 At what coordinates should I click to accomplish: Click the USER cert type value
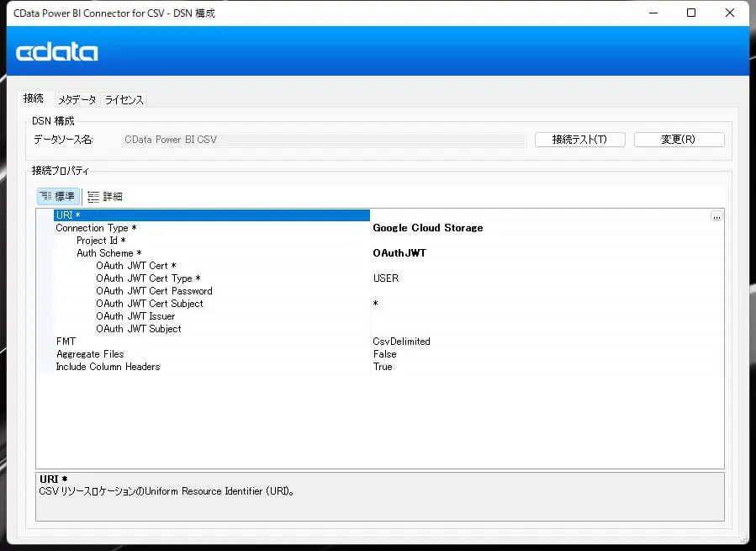(386, 278)
